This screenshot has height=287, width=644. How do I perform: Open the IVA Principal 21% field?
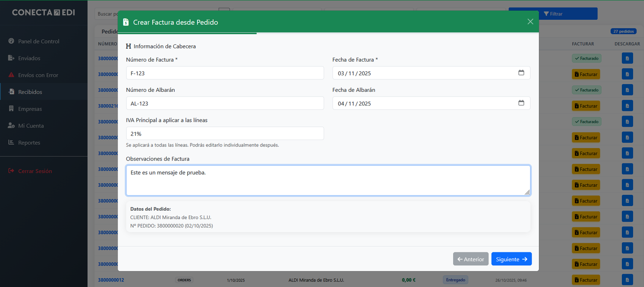[x=225, y=134]
